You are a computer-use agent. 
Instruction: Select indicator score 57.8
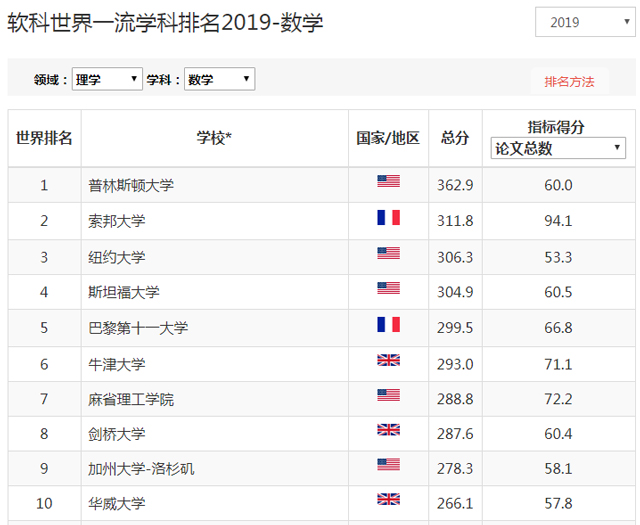click(558, 503)
